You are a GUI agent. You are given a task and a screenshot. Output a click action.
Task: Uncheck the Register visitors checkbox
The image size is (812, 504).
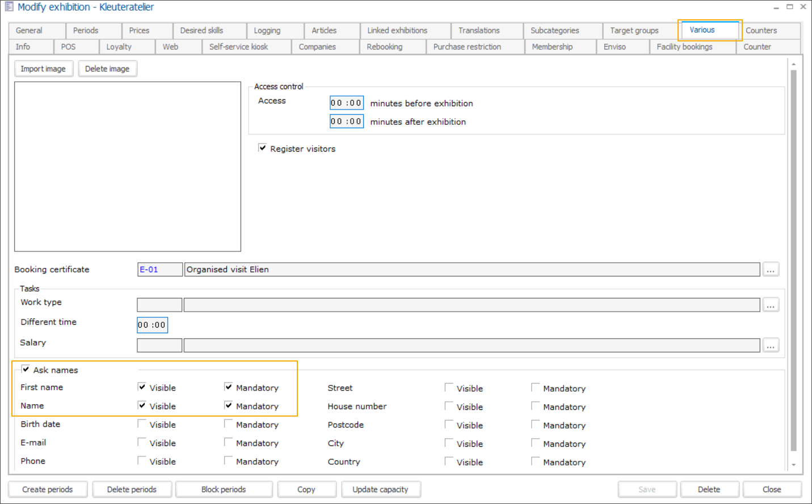[262, 148]
